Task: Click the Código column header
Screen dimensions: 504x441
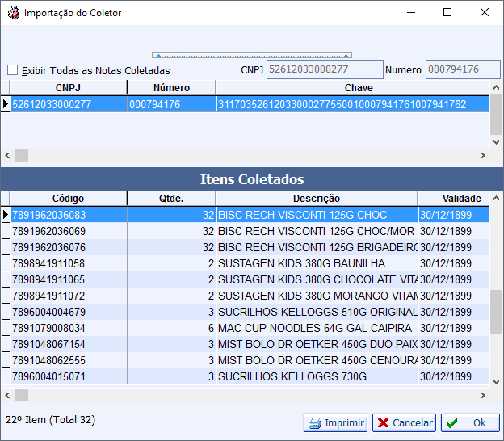Action: pos(69,199)
